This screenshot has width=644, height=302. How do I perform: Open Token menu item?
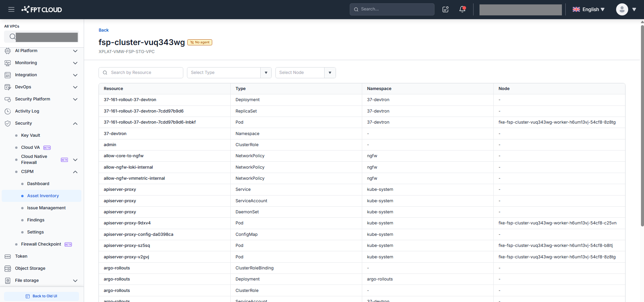[x=21, y=256]
